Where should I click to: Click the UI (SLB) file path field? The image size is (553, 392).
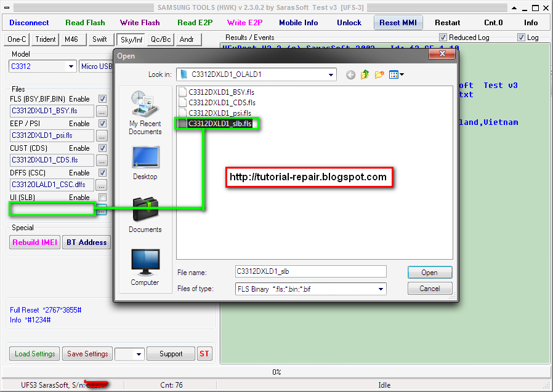pyautogui.click(x=52, y=209)
